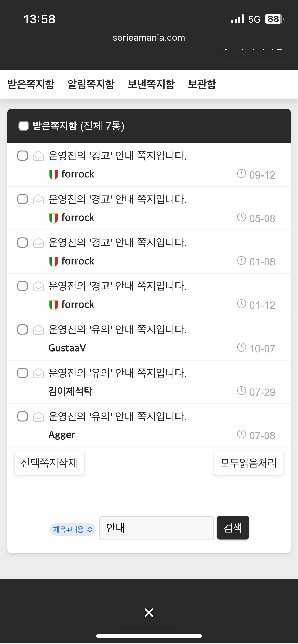
Task: Open the 제목+내용 search type dropdown
Action: (73, 530)
